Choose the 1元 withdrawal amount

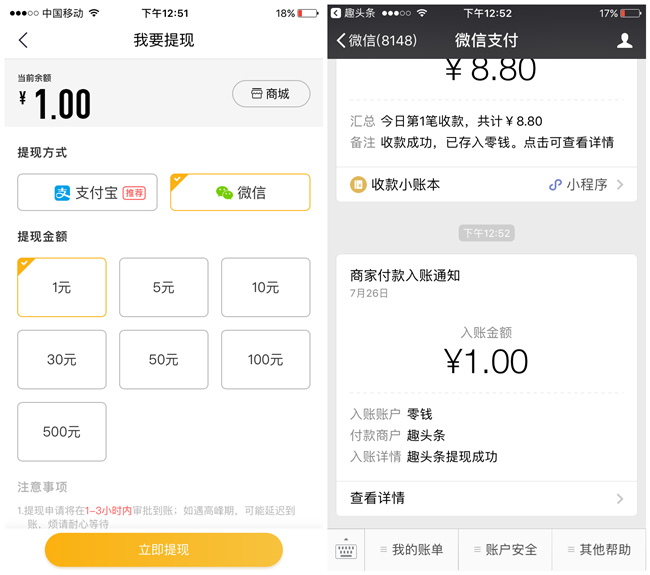(x=62, y=287)
